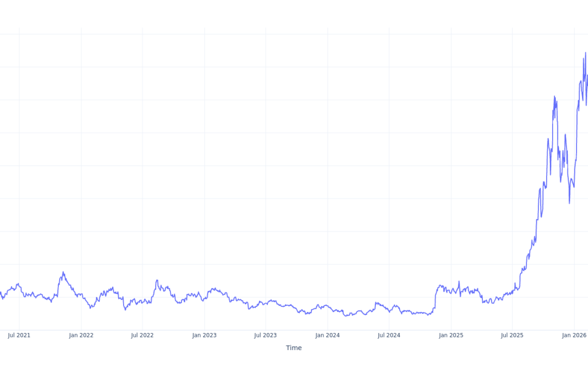Click the Jul 2025 x-axis label
This screenshot has width=588, height=368.
click(x=512, y=335)
